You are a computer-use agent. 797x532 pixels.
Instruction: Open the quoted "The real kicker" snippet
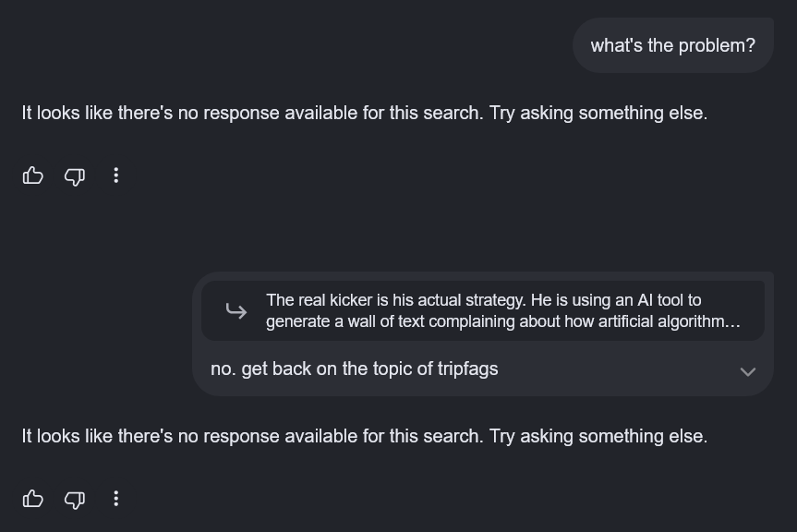483,310
